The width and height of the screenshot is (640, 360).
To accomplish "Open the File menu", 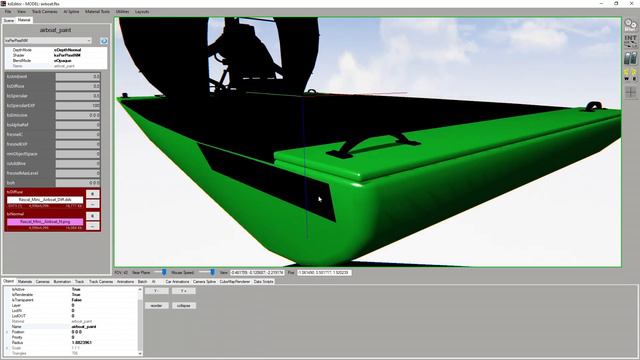I will click(8, 12).
